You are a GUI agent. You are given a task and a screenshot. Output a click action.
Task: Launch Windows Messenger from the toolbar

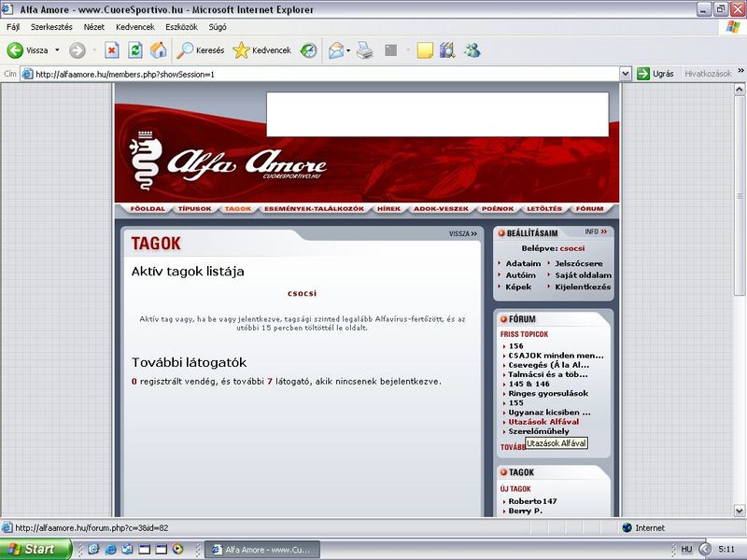click(472, 50)
